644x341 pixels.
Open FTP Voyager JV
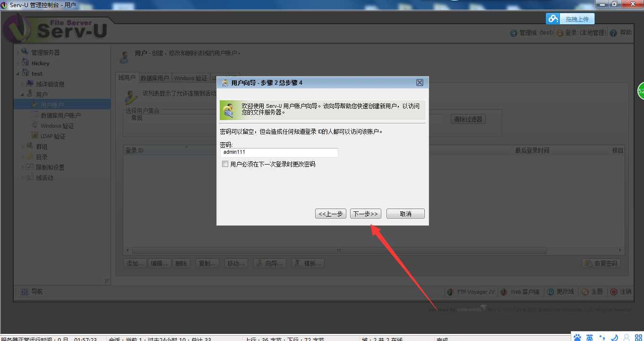tap(471, 292)
